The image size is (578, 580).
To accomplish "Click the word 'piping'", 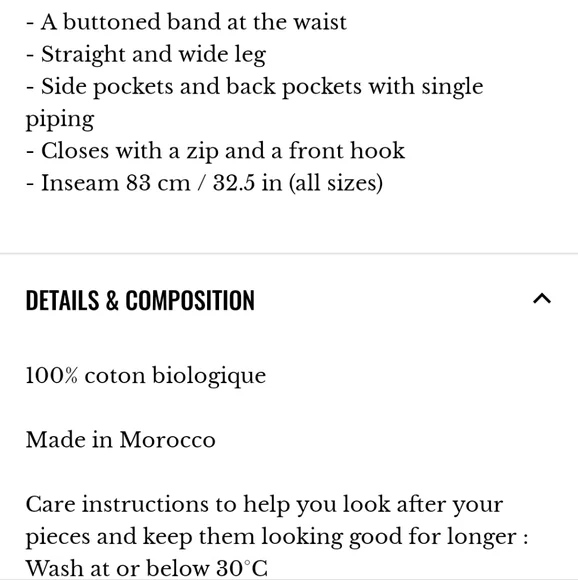I will 60,120.
